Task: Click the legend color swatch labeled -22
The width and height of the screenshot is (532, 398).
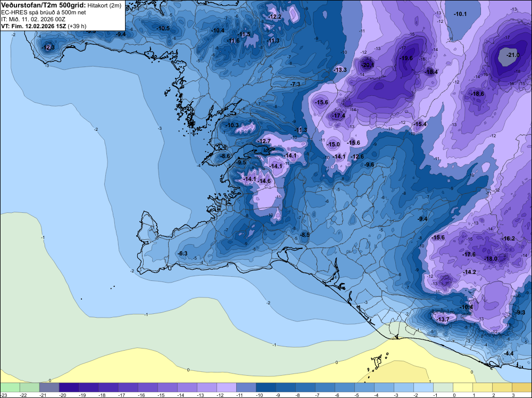Action: point(29,387)
